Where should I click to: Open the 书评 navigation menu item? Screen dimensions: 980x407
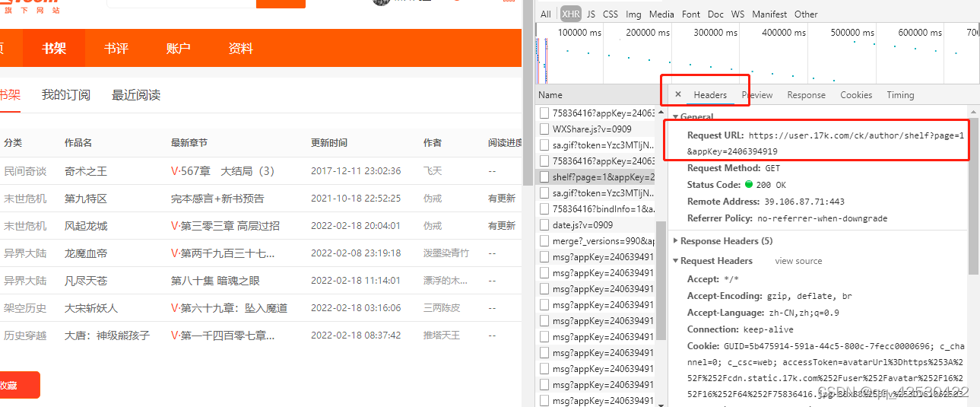tap(116, 48)
